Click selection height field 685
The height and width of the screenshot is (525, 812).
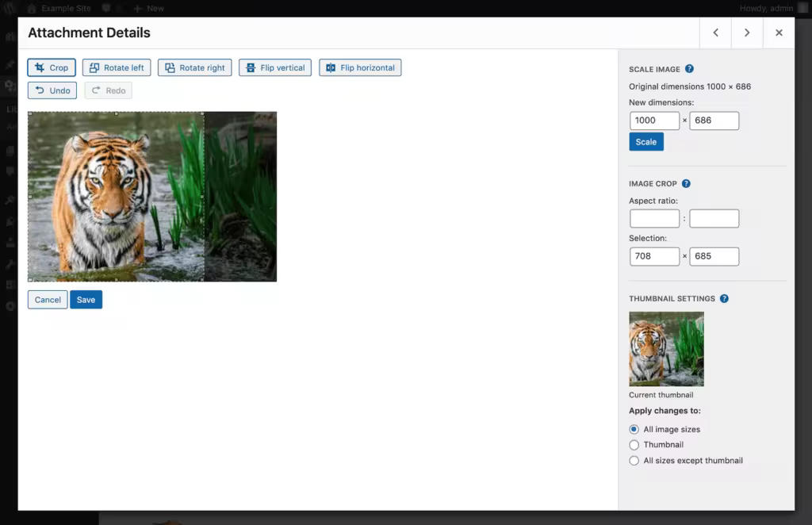point(714,256)
